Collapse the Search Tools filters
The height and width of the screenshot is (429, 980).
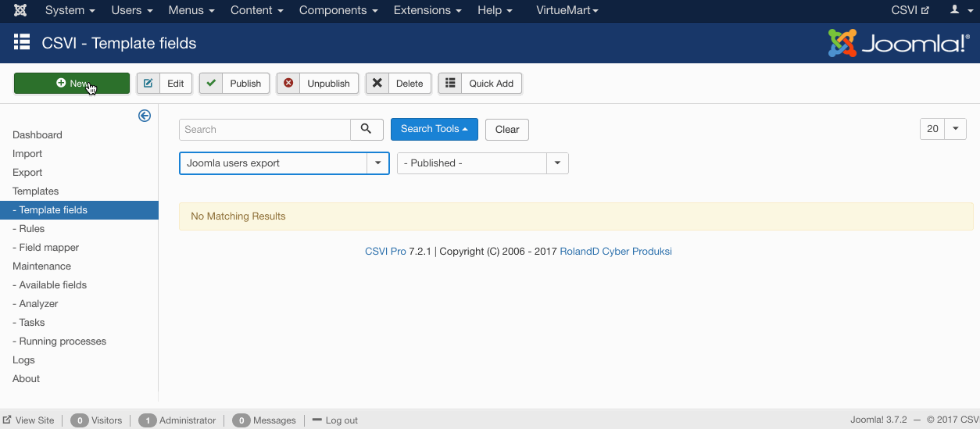click(435, 129)
